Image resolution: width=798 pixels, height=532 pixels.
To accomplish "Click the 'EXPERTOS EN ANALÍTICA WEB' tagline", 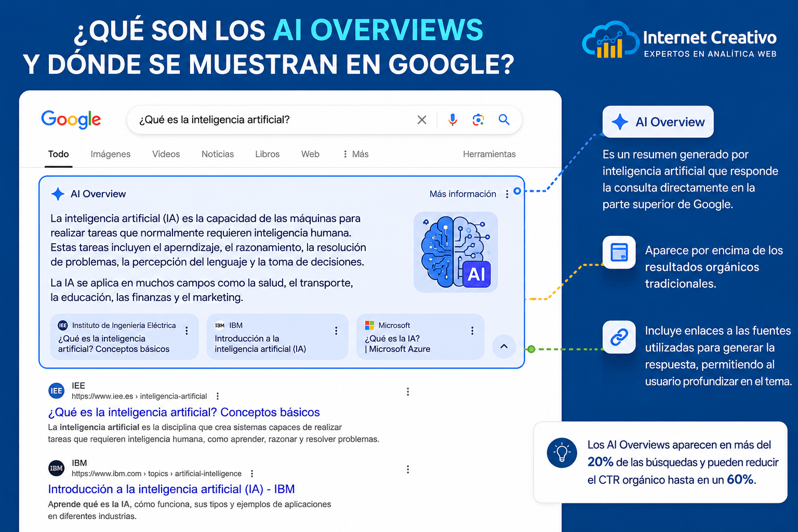I will [x=710, y=54].
